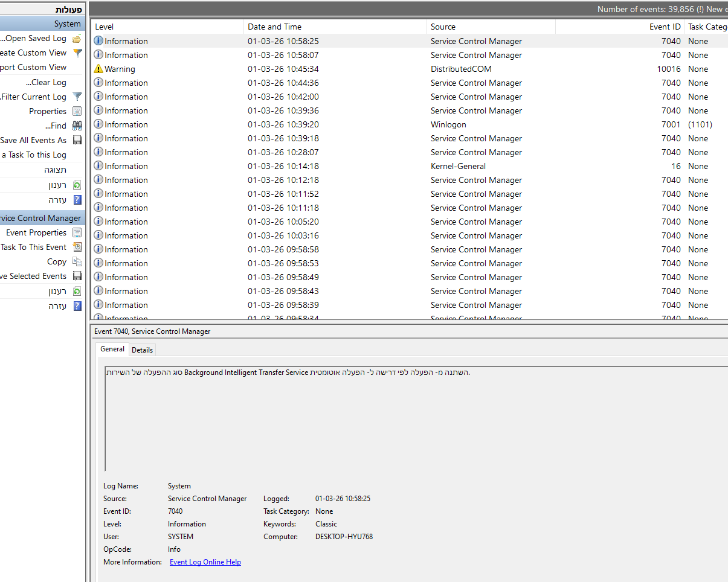Switch to the Details tab
The width and height of the screenshot is (728, 582).
(x=142, y=350)
